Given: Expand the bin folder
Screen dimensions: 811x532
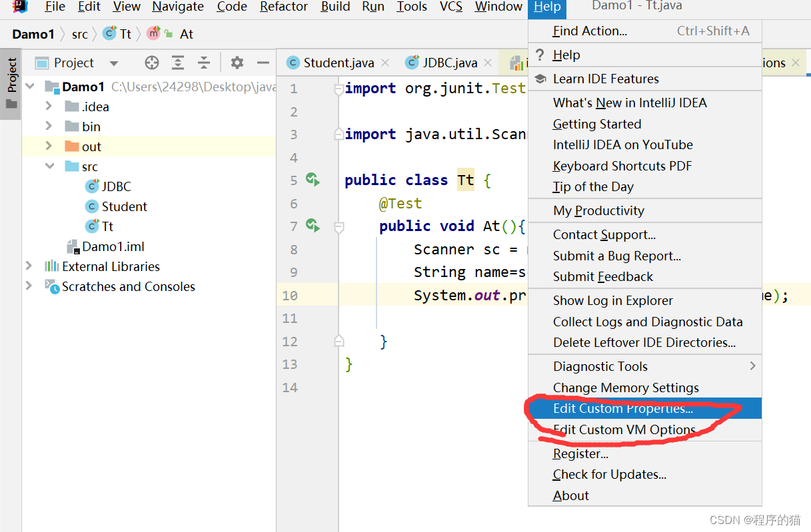Looking at the screenshot, I should 49,126.
